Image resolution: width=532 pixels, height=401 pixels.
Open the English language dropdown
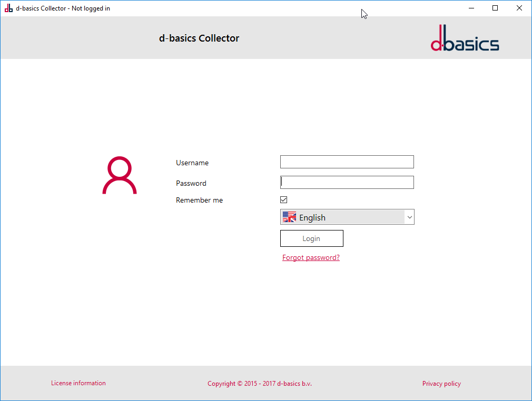[x=347, y=217]
